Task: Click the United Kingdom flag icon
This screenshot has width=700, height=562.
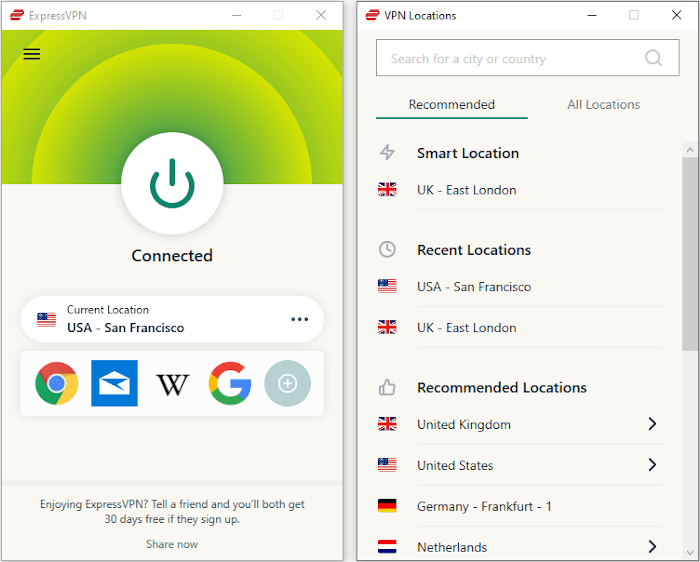Action: tap(387, 424)
